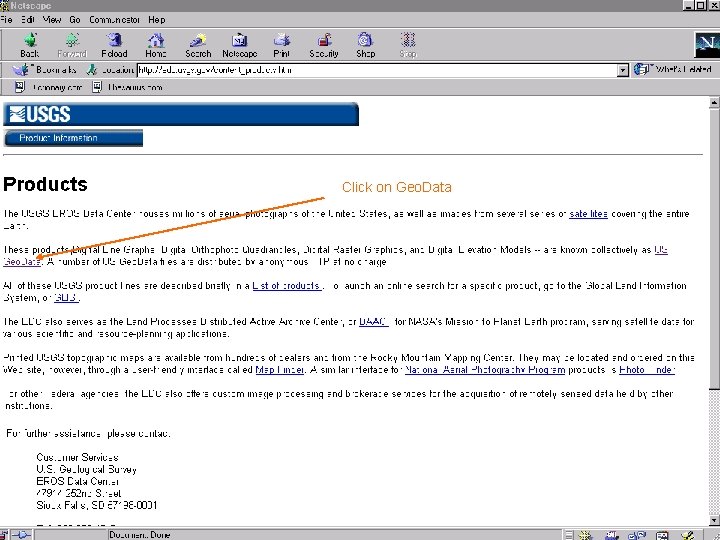Click the Products heading text

pyautogui.click(x=45, y=184)
